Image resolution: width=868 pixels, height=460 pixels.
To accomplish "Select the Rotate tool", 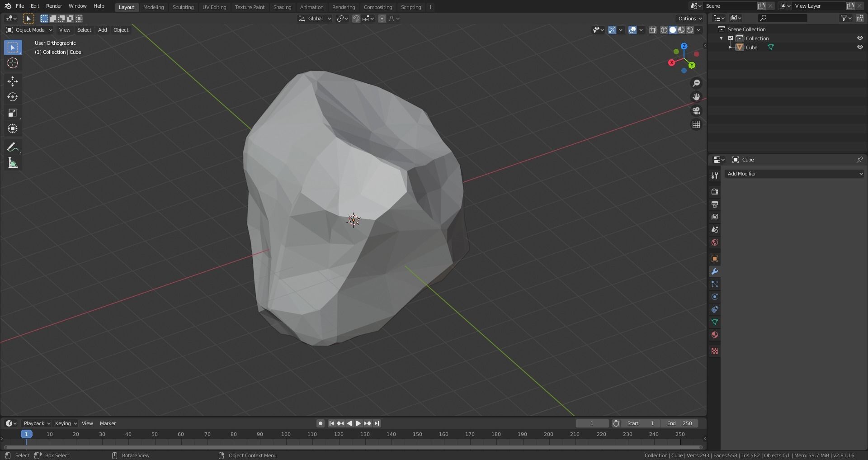I will pyautogui.click(x=13, y=97).
